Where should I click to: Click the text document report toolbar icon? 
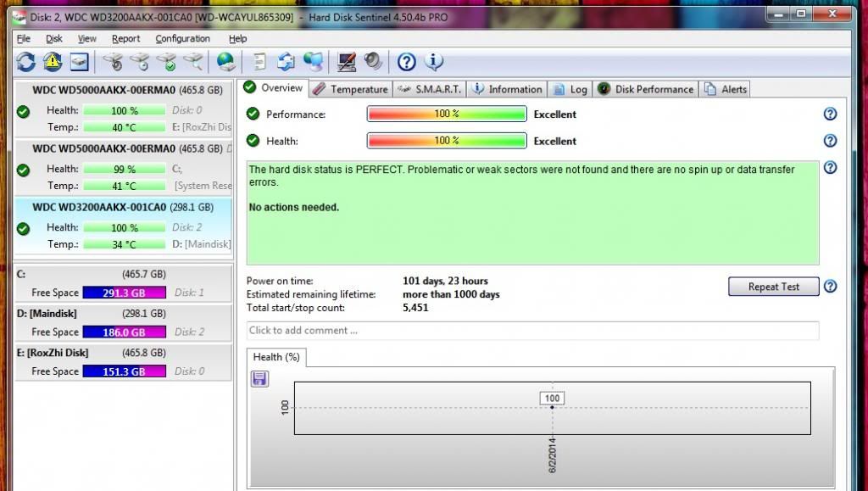coord(260,61)
